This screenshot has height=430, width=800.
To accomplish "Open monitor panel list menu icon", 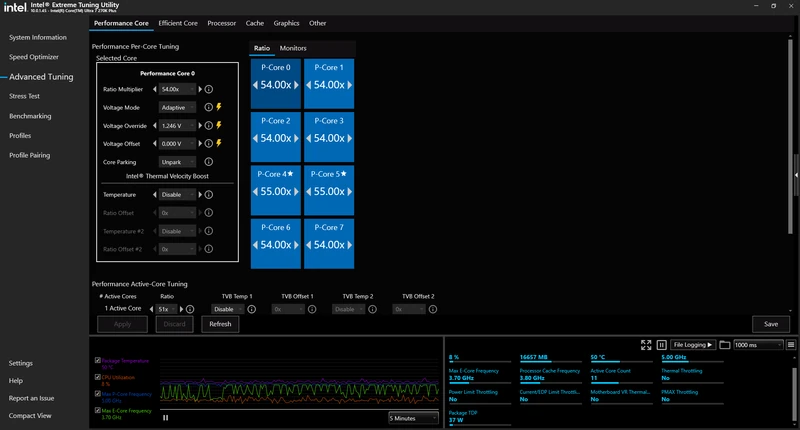I will (791, 345).
